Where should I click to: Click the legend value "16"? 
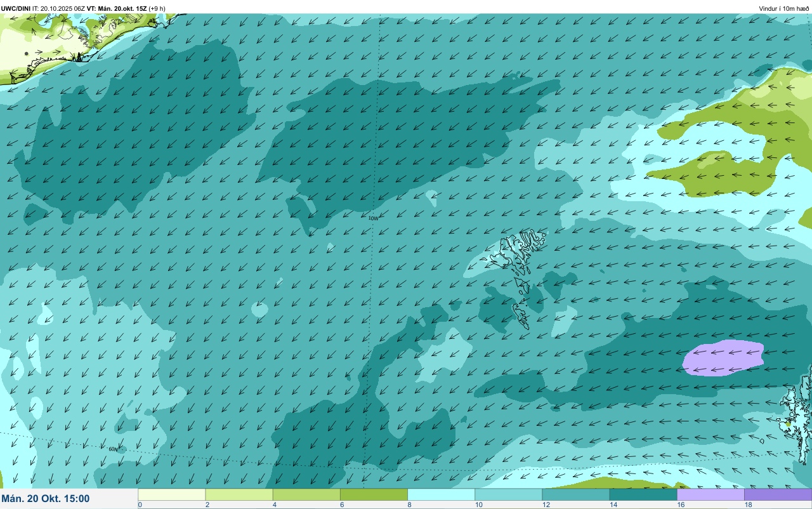click(x=680, y=505)
